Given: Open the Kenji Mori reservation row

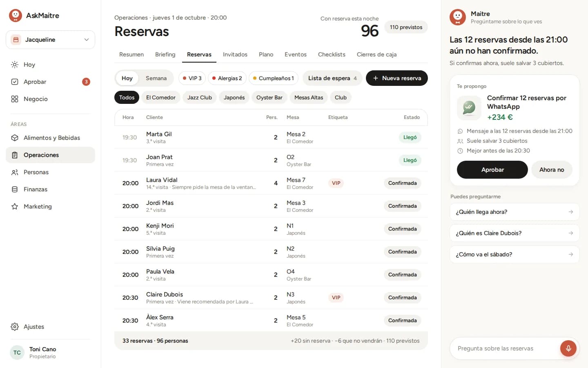Looking at the screenshot, I should click(x=271, y=229).
